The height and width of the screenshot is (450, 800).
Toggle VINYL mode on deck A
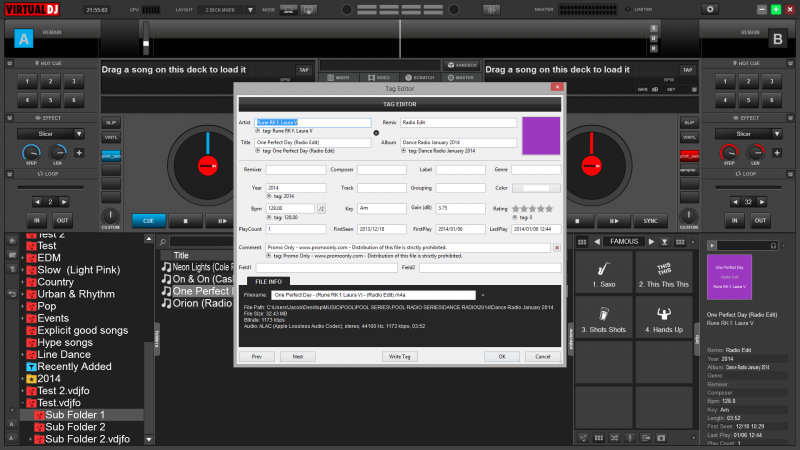(111, 137)
